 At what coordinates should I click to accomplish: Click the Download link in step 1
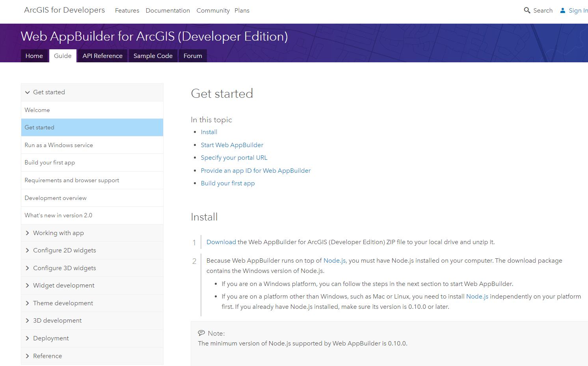[221, 242]
